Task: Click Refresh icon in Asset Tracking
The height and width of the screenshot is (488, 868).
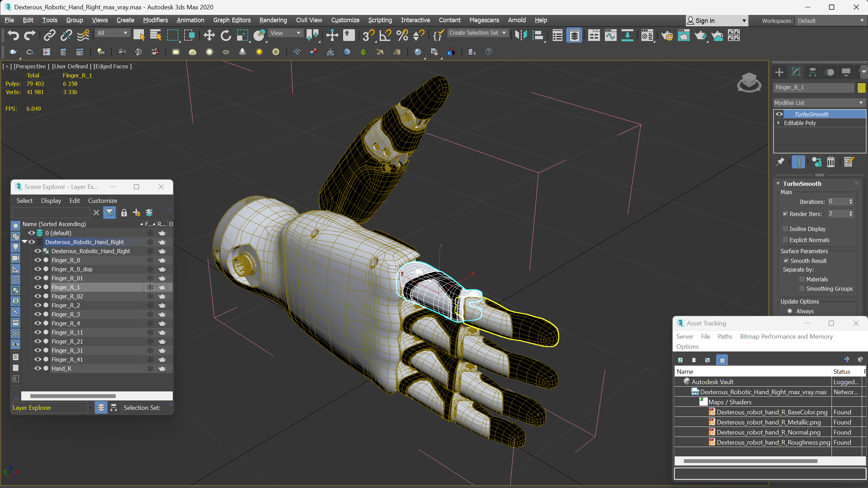Action: click(x=680, y=360)
